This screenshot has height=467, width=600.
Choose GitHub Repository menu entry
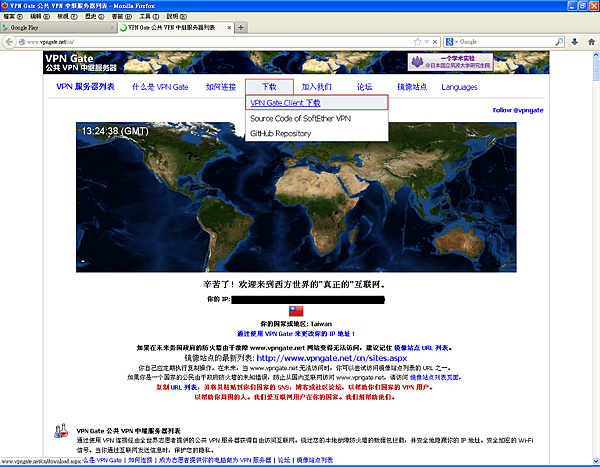tap(280, 134)
